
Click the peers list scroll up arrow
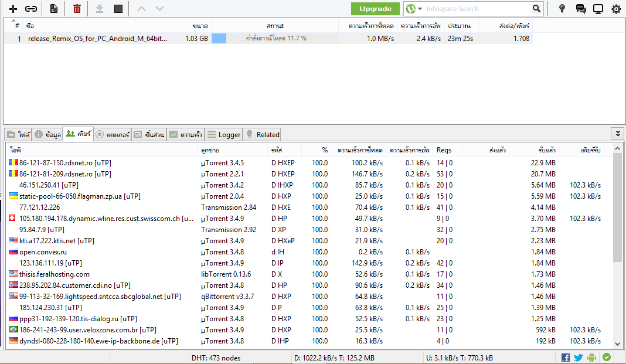point(617,148)
